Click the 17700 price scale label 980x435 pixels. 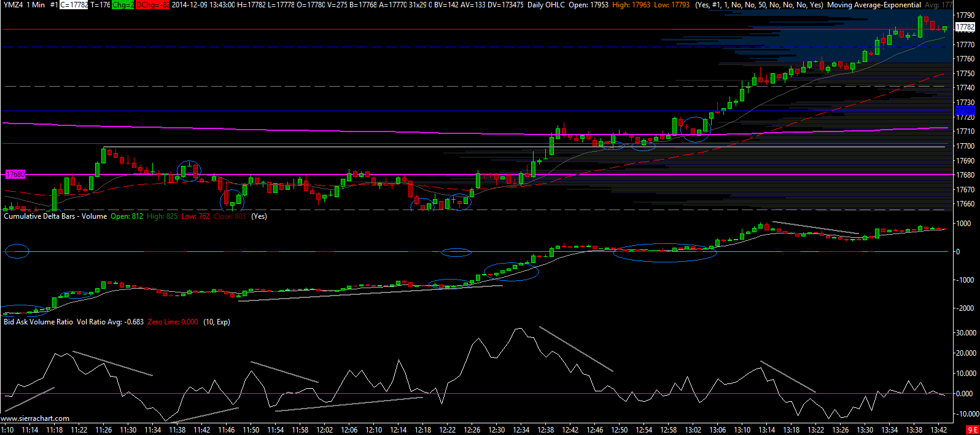click(x=965, y=146)
